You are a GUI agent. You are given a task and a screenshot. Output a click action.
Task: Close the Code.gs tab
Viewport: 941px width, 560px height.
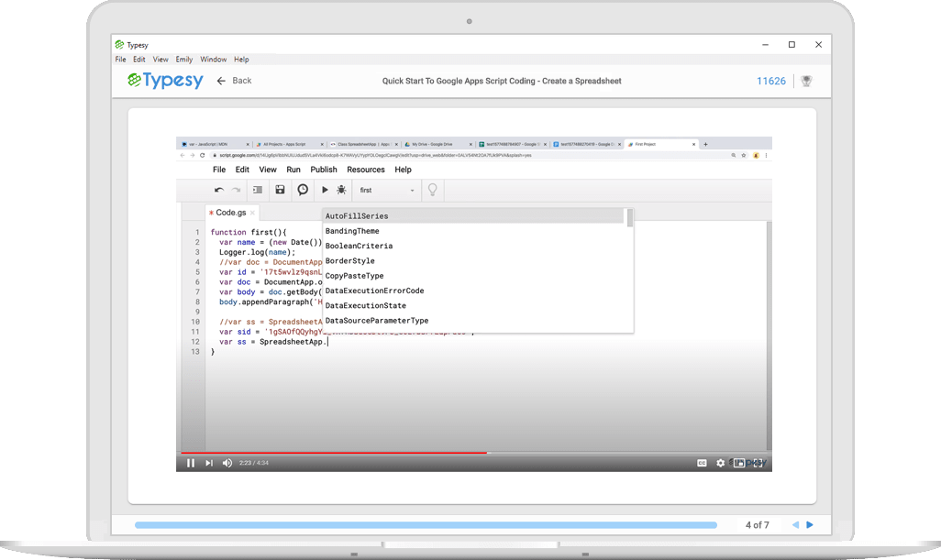click(x=252, y=213)
